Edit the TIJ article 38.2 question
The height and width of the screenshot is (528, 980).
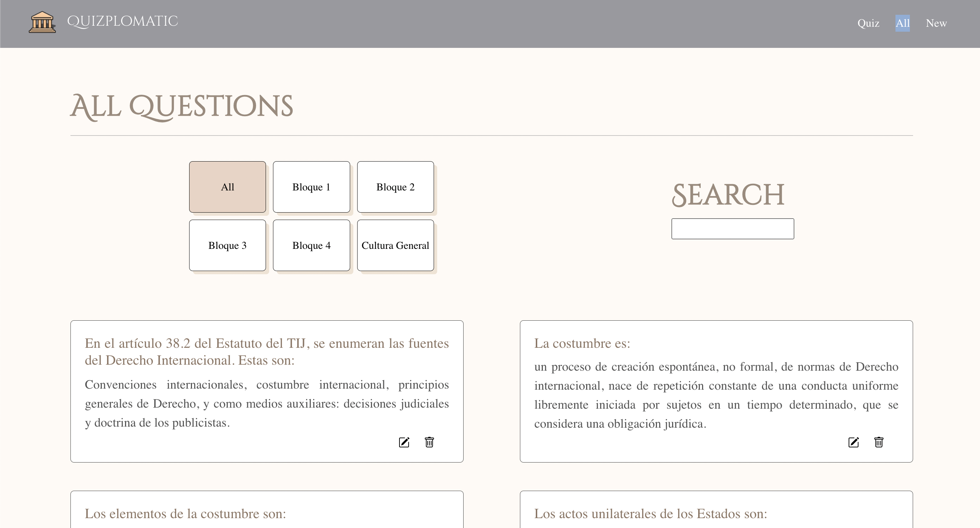pos(404,442)
